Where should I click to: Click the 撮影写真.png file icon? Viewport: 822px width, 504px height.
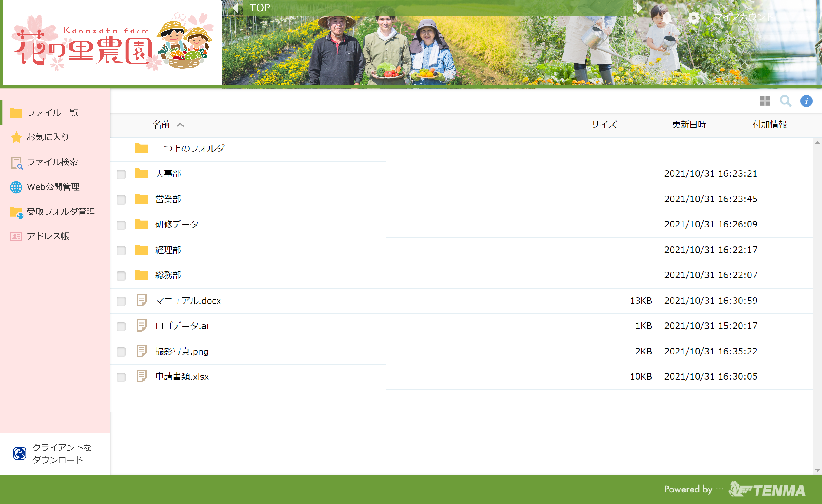tap(141, 351)
